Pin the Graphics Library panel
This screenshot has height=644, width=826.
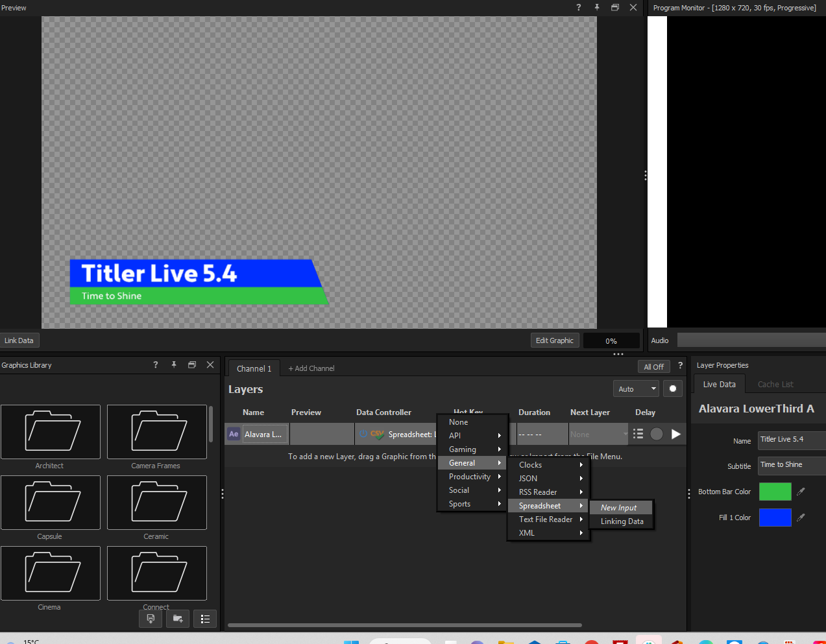coord(174,364)
